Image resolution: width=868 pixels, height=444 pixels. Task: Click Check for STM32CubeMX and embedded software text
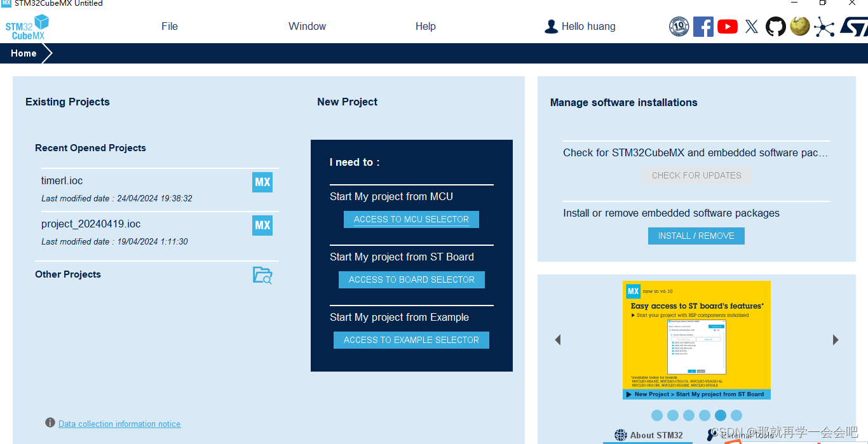tap(695, 153)
